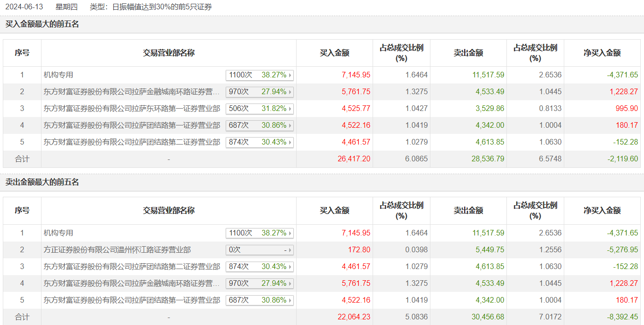Select total ratio 7.0172
Viewport: 644px width, 325px height.
550,317
